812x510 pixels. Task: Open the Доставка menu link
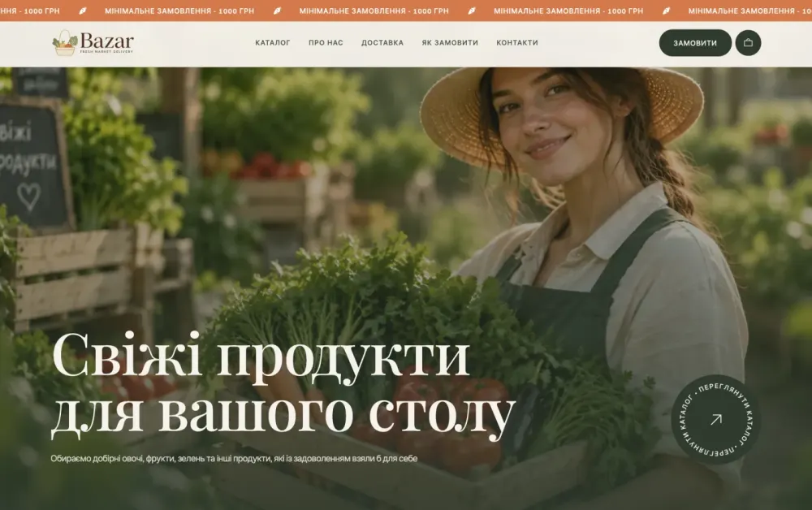point(382,43)
